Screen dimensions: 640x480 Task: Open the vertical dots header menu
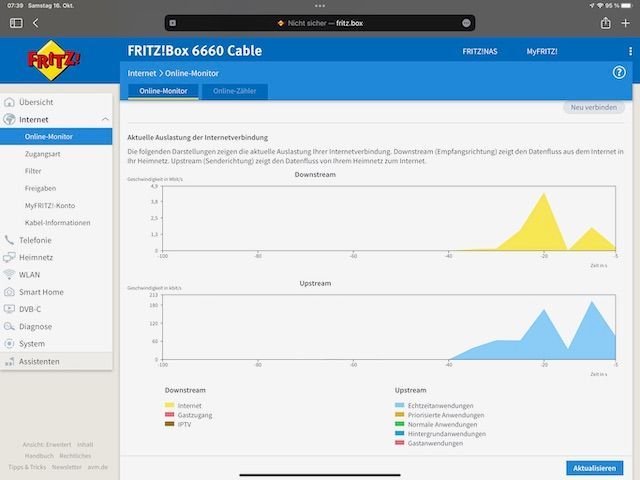pos(630,51)
